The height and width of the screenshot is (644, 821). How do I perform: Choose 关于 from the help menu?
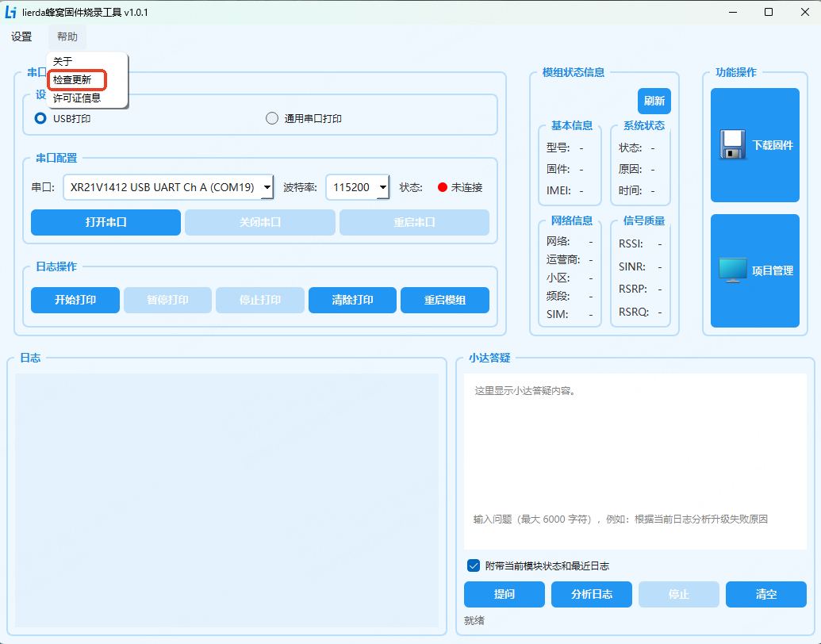tap(63, 61)
